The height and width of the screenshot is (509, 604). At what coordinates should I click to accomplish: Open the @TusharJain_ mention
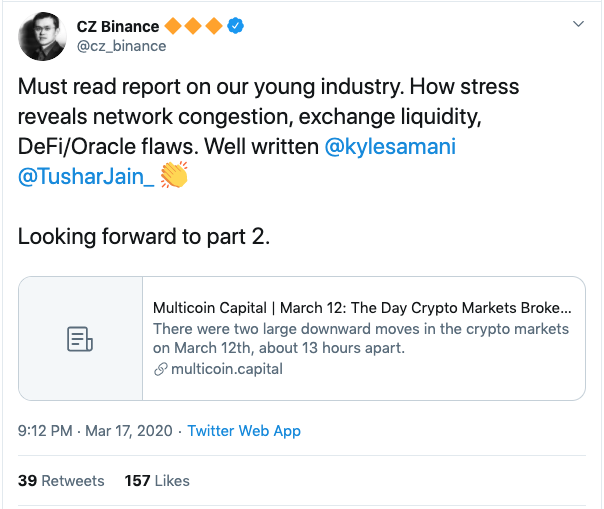point(86,177)
